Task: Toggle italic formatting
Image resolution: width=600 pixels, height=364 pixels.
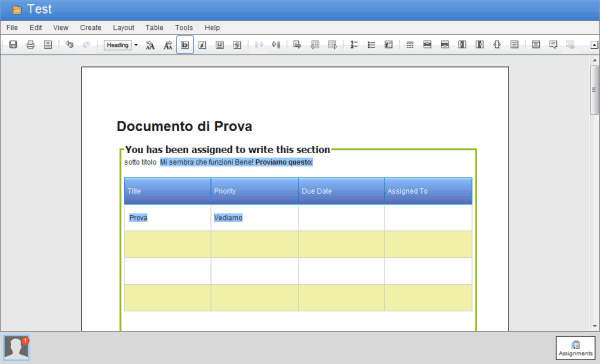Action: (202, 45)
